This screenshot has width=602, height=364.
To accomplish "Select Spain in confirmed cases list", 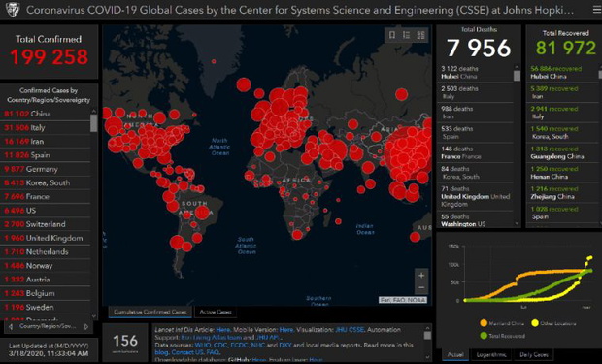I will (x=46, y=155).
